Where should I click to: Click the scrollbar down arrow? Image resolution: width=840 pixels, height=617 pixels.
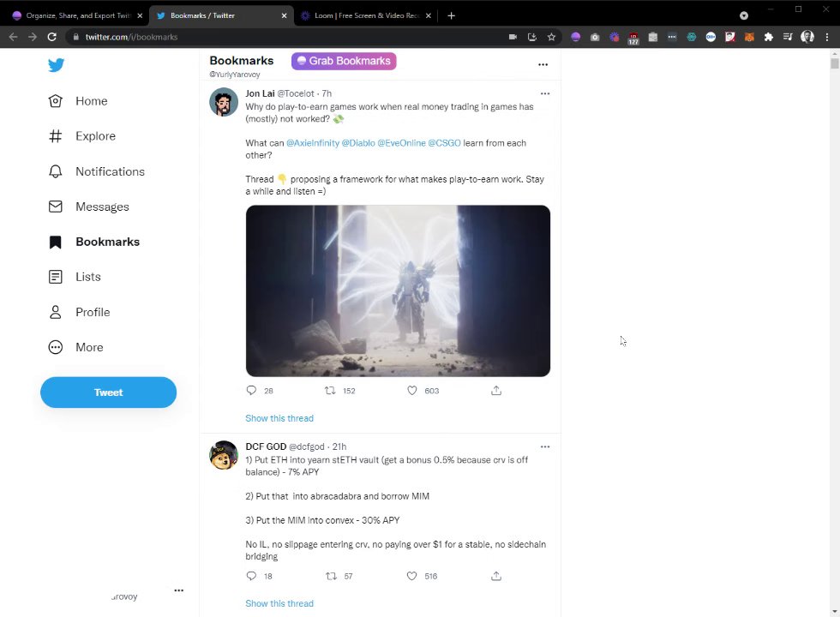point(835,612)
